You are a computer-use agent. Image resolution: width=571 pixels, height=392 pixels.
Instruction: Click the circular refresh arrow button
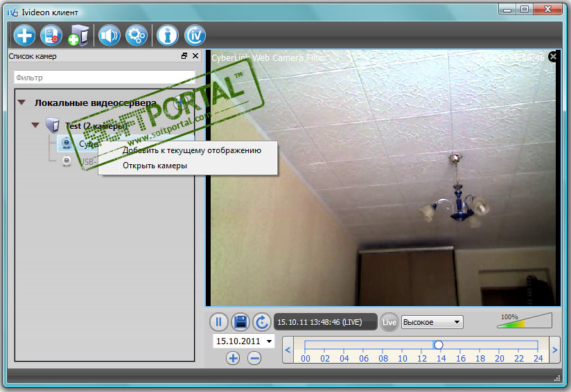(262, 322)
